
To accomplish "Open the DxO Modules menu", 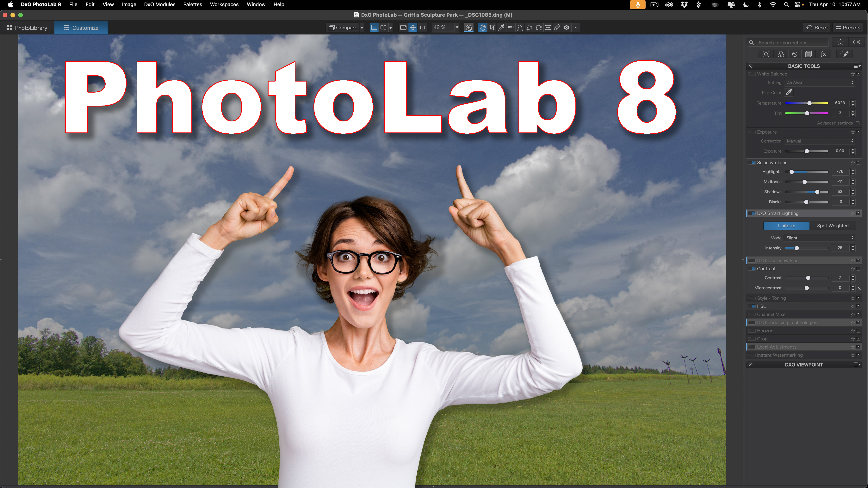I will click(x=160, y=4).
